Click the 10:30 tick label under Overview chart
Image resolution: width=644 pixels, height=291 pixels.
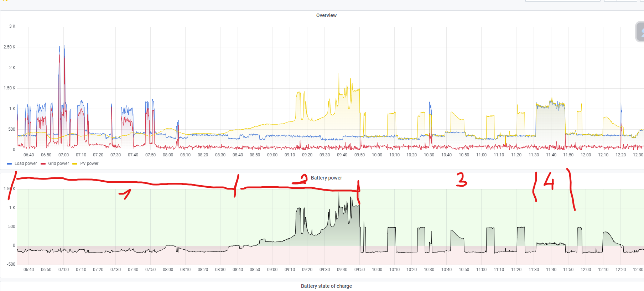click(429, 155)
